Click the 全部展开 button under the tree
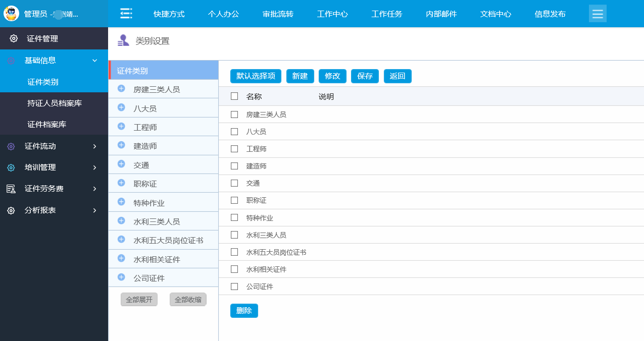644x341 pixels. pyautogui.click(x=139, y=300)
